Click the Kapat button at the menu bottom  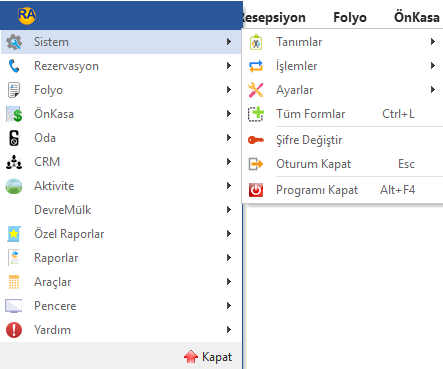[208, 357]
